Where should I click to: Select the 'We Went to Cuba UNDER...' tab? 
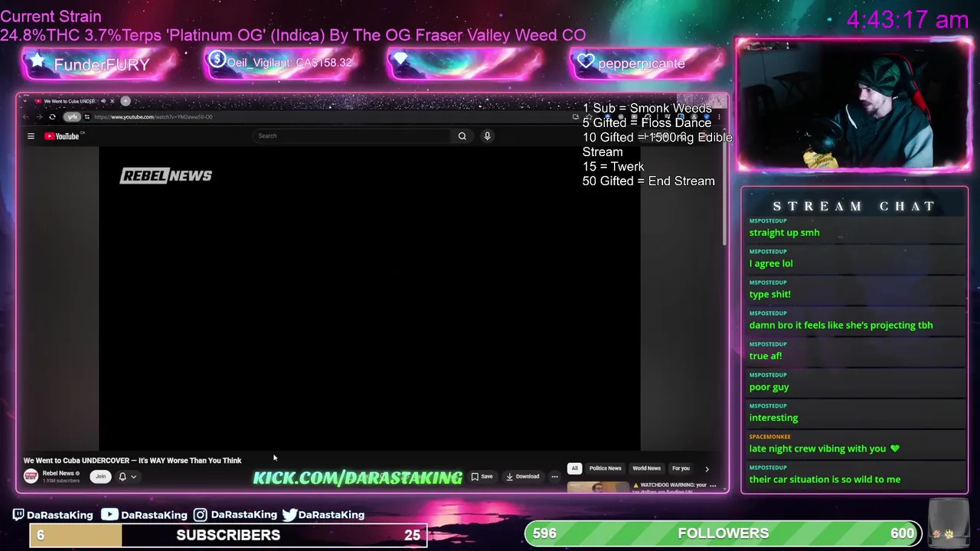69,101
